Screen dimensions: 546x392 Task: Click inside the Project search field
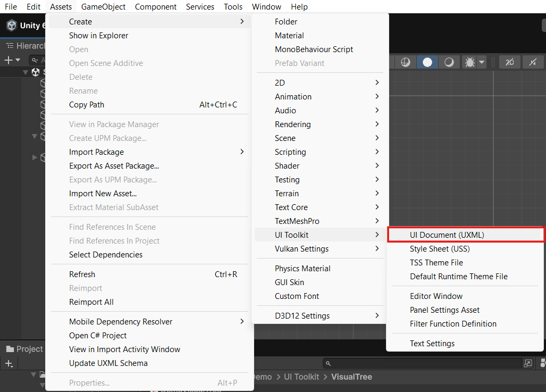(415, 363)
